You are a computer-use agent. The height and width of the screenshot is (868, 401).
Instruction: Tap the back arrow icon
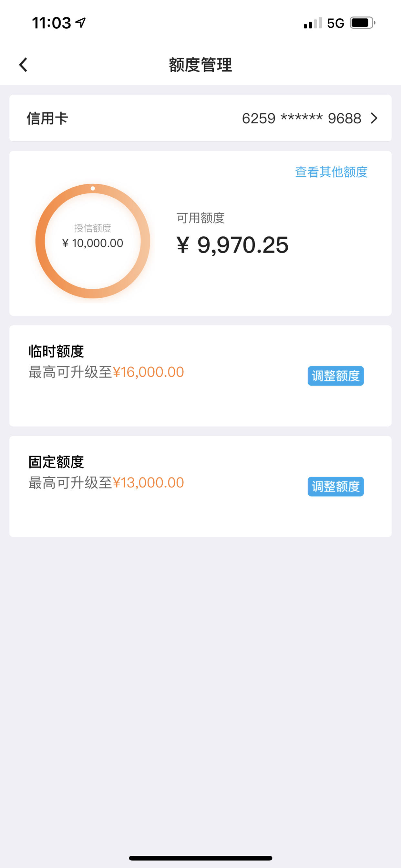click(x=23, y=65)
